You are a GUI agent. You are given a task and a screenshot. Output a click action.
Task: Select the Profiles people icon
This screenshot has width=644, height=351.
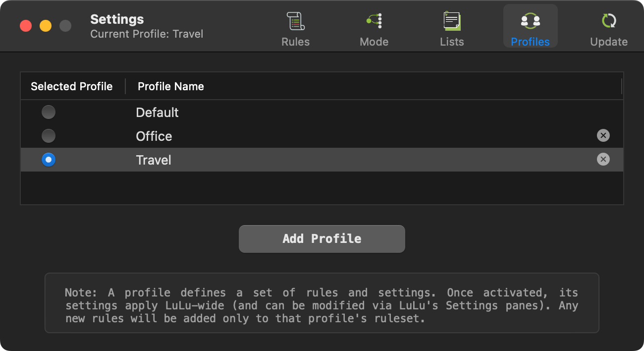(530, 21)
